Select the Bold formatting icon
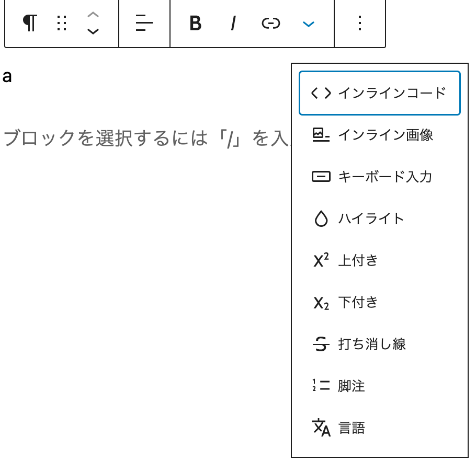 tap(195, 24)
